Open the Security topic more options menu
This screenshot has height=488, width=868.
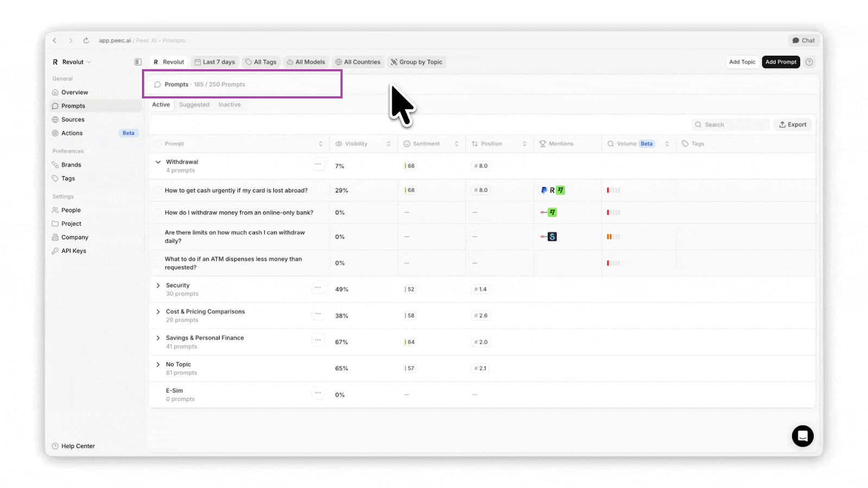[x=318, y=288]
